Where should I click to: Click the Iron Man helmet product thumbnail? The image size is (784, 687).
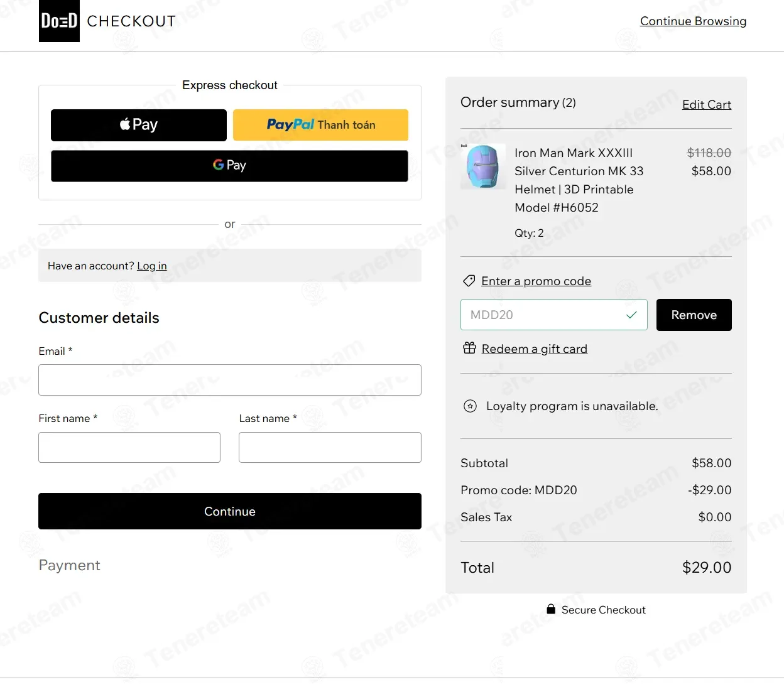pyautogui.click(x=483, y=166)
